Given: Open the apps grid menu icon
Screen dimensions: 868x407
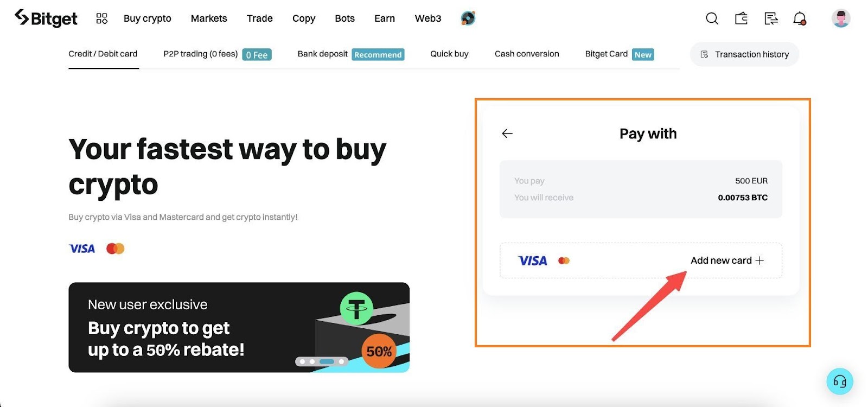Looking at the screenshot, I should pyautogui.click(x=102, y=18).
